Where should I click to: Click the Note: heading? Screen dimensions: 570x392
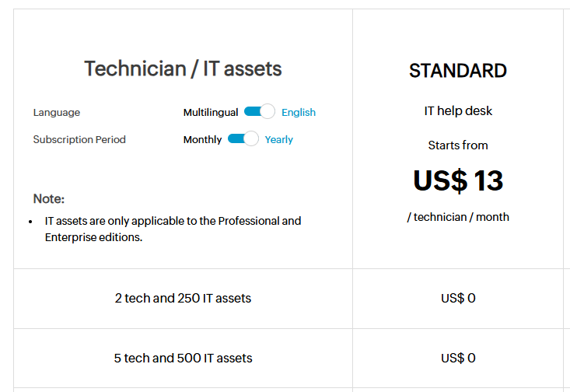coord(49,198)
